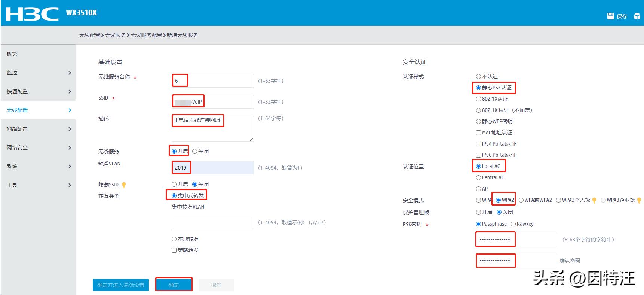Select 802.1X认证（不加密） radio option
The height and width of the screenshot is (295, 644).
tap(478, 110)
